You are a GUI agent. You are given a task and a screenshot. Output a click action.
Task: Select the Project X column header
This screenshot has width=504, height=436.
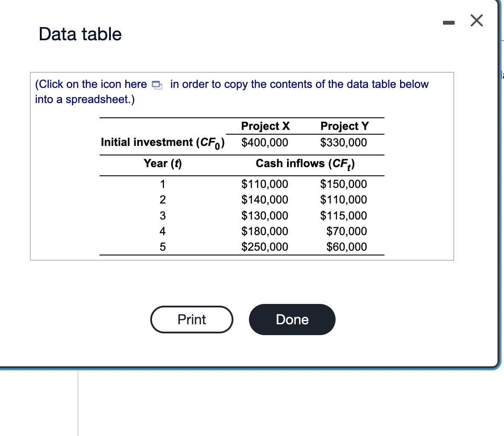point(265,126)
